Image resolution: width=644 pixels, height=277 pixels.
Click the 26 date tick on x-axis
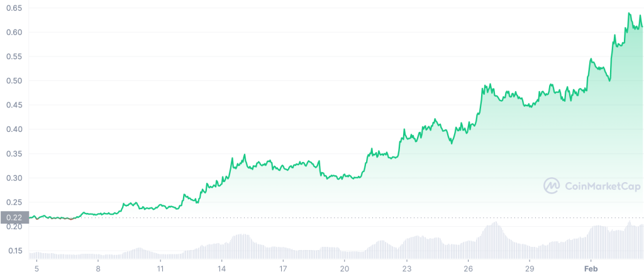coord(468,269)
